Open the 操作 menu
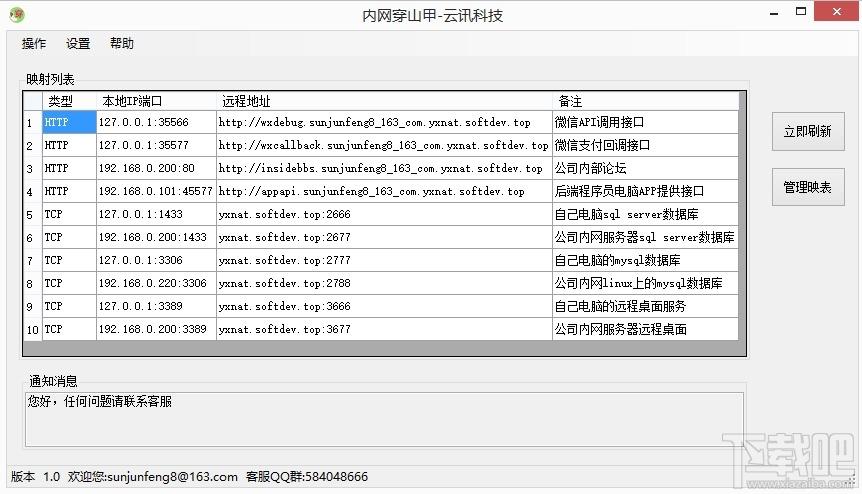The image size is (862, 494). [x=34, y=43]
